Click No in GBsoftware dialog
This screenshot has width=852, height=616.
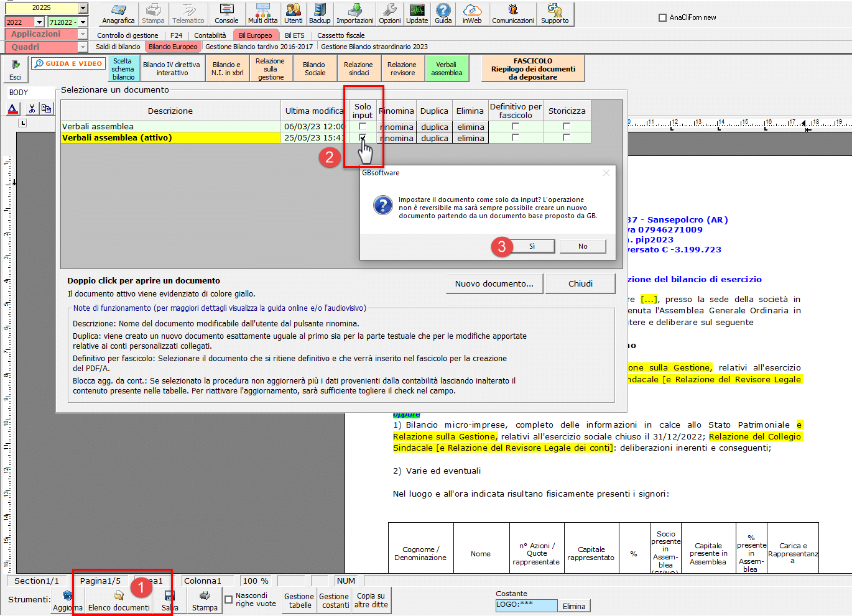click(583, 246)
